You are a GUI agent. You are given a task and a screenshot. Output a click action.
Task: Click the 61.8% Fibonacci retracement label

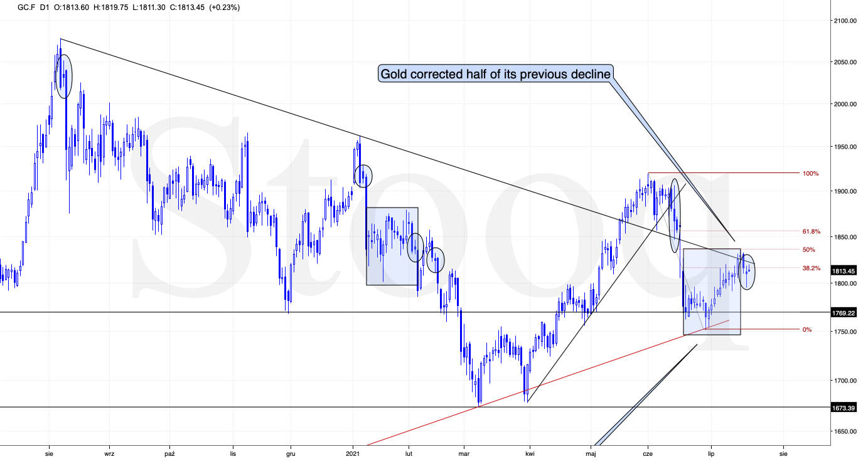[812, 231]
